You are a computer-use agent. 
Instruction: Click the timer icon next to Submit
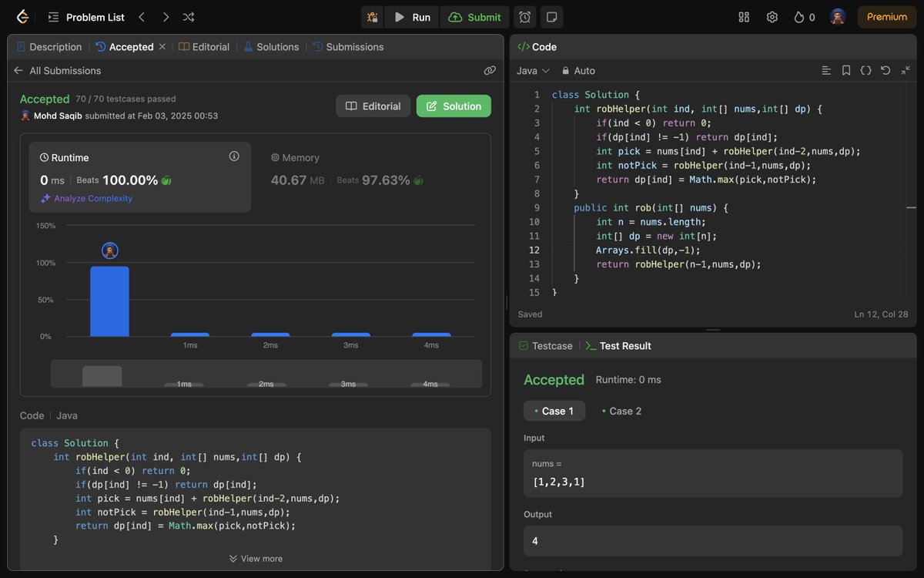(x=524, y=16)
